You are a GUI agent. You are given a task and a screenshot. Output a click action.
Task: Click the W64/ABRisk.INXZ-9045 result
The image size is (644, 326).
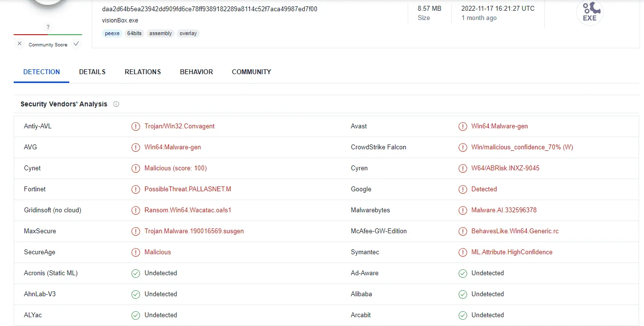tap(505, 168)
